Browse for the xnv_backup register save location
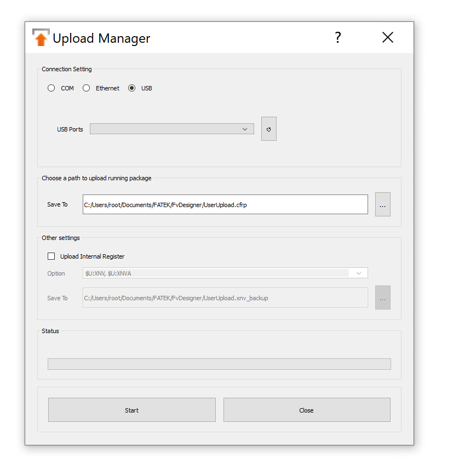 382,298
